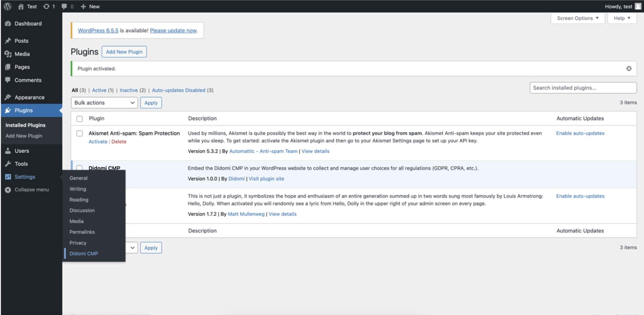Open the Media library icon
644x315 pixels.
[x=8, y=54]
